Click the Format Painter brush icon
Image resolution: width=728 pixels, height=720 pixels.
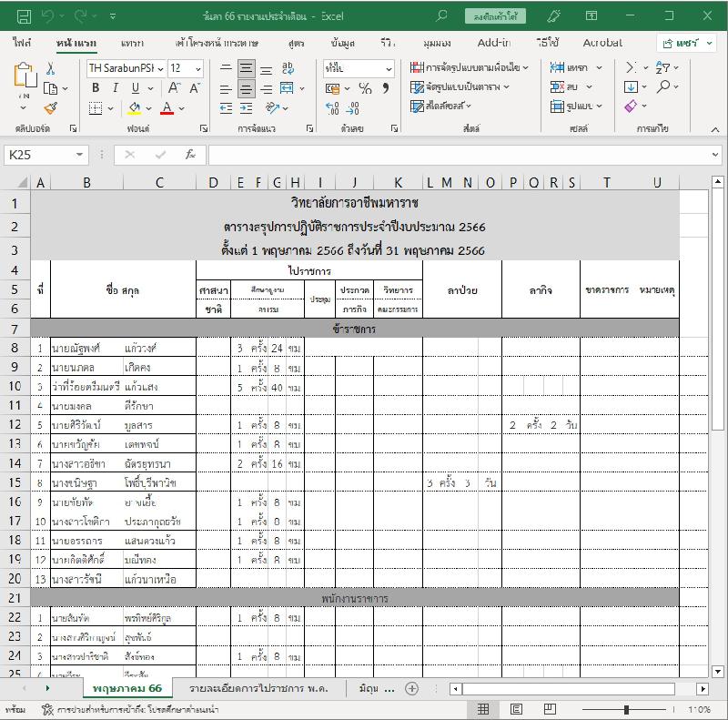click(x=50, y=107)
